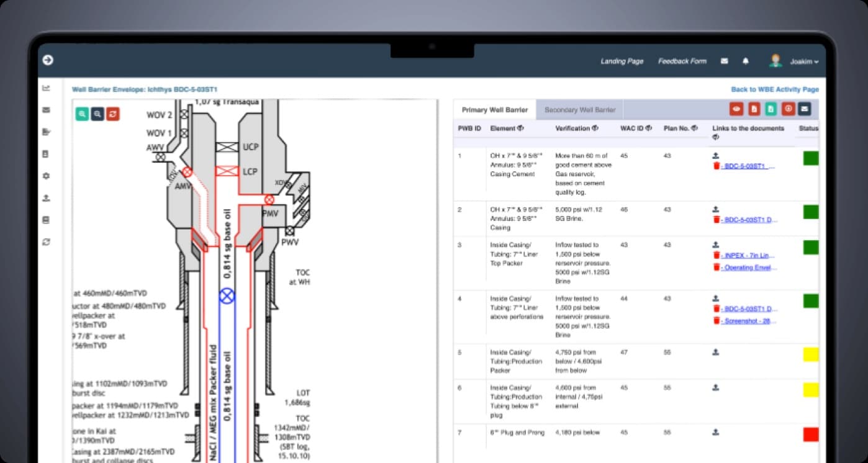The image size is (868, 463).
Task: Open INPEX - 7in Lin... document link
Action: [749, 255]
